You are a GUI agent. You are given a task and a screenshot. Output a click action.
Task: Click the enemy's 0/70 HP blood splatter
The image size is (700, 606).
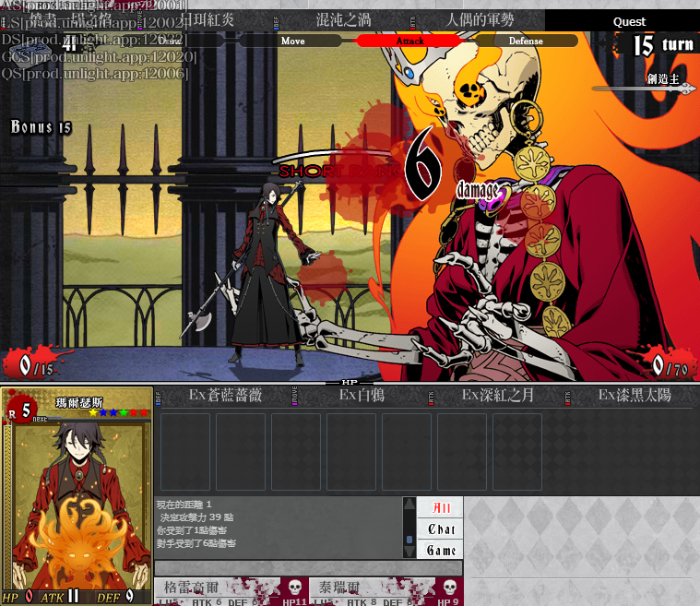click(x=668, y=365)
